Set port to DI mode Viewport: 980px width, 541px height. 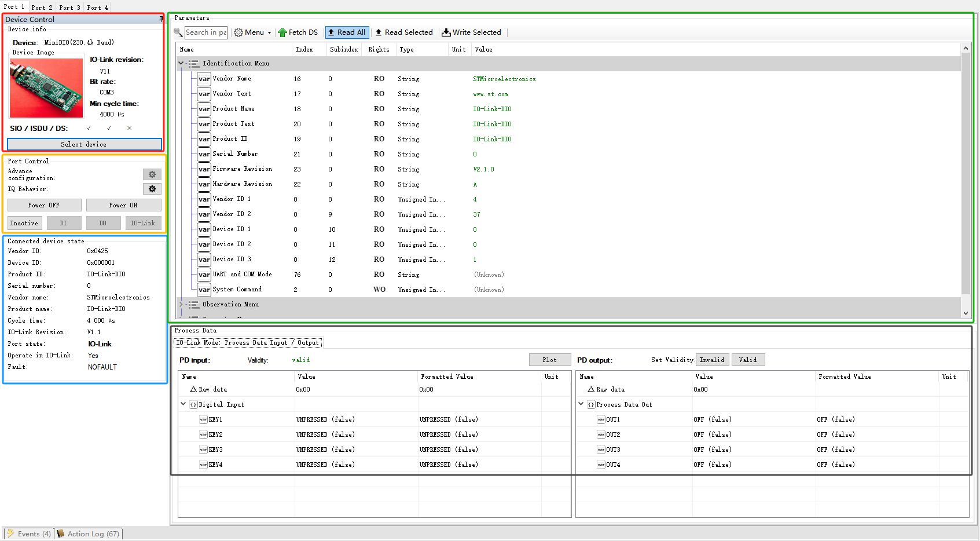point(64,223)
